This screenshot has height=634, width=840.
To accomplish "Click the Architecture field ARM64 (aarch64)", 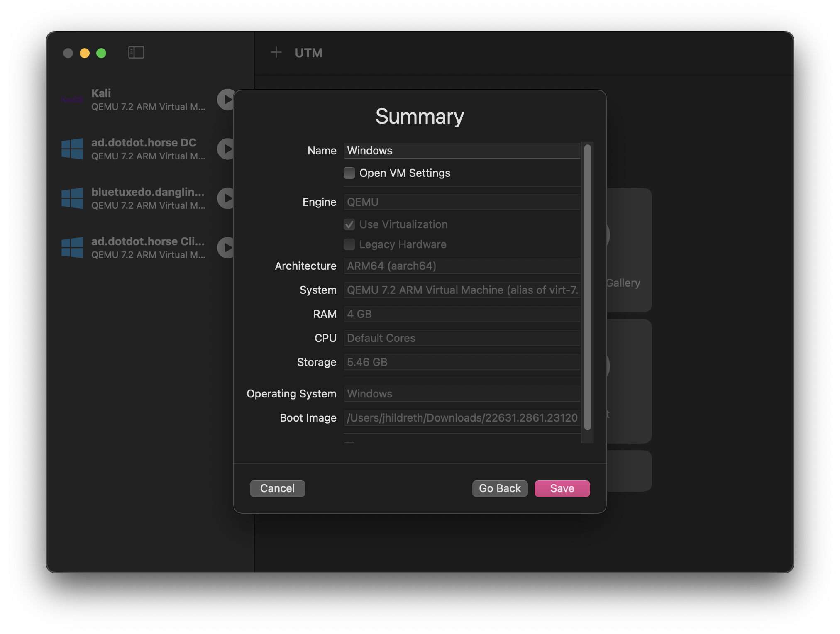I will coord(462,266).
